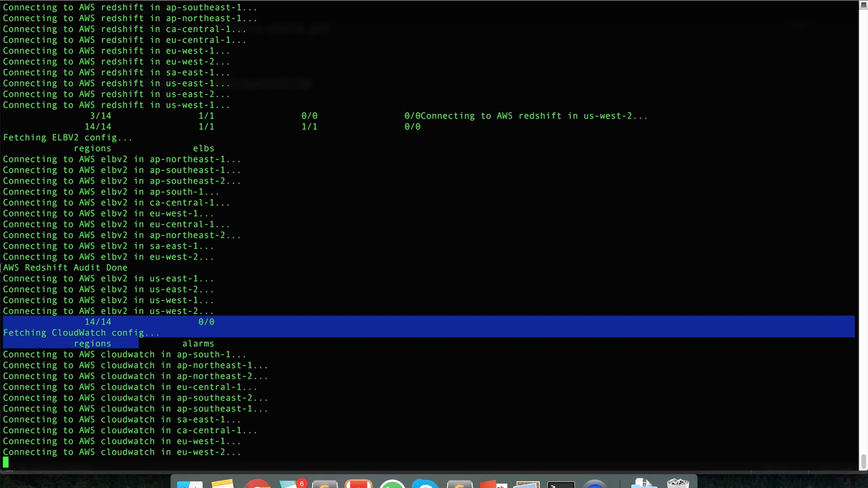Select the 'elbv2 in ap-southeast-2' line
The width and height of the screenshot is (868, 488).
coord(122,181)
